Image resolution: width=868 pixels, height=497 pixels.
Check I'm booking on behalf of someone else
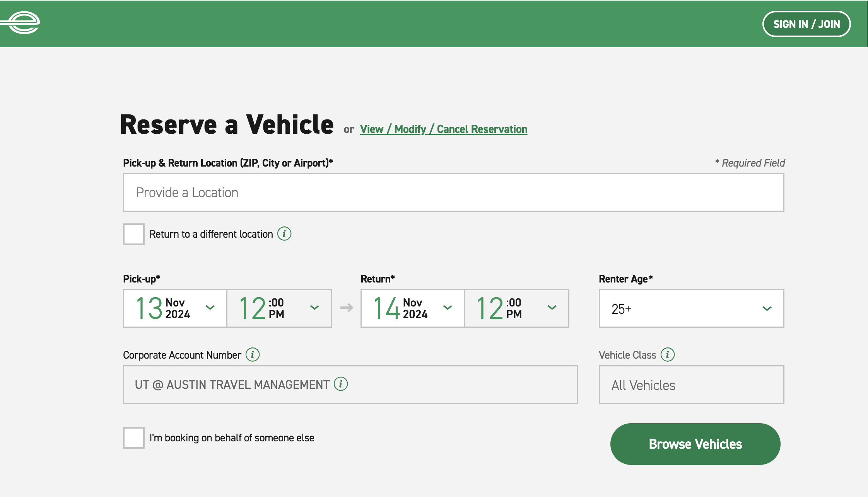133,437
